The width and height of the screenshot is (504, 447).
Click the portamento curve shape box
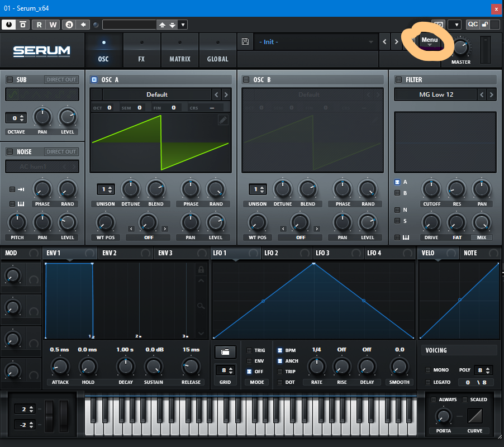pos(475,416)
